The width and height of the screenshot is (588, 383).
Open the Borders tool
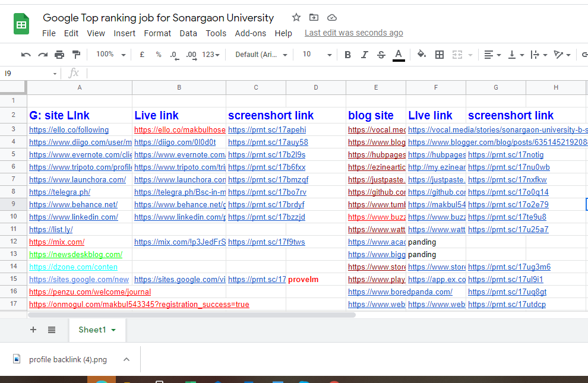(x=440, y=55)
